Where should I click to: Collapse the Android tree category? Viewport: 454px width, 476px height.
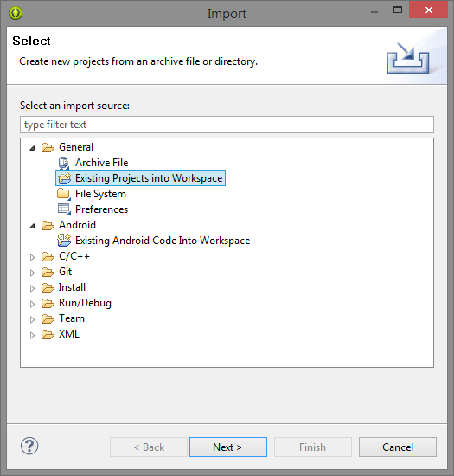click(x=32, y=226)
